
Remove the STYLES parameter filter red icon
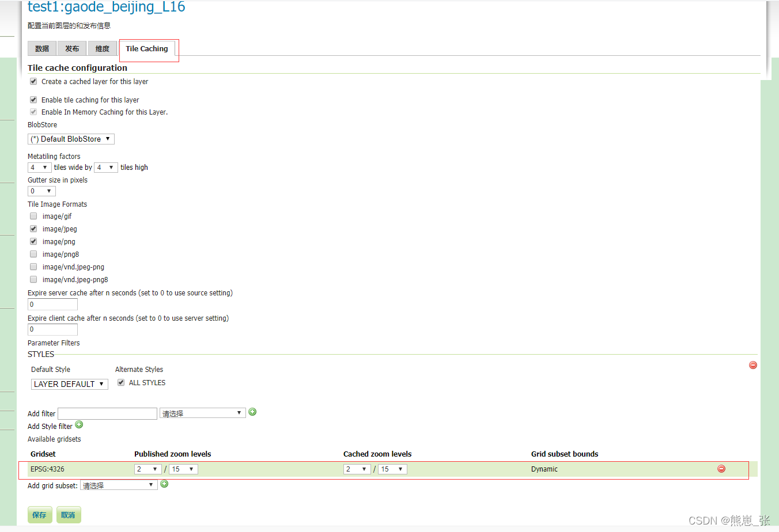[x=752, y=365]
